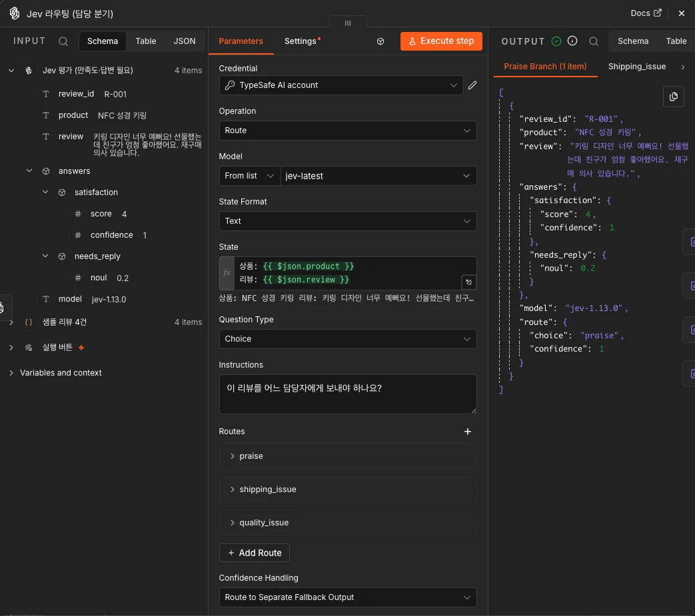The width and height of the screenshot is (695, 616).
Task: Select the Parameters tab
Action: click(x=241, y=41)
